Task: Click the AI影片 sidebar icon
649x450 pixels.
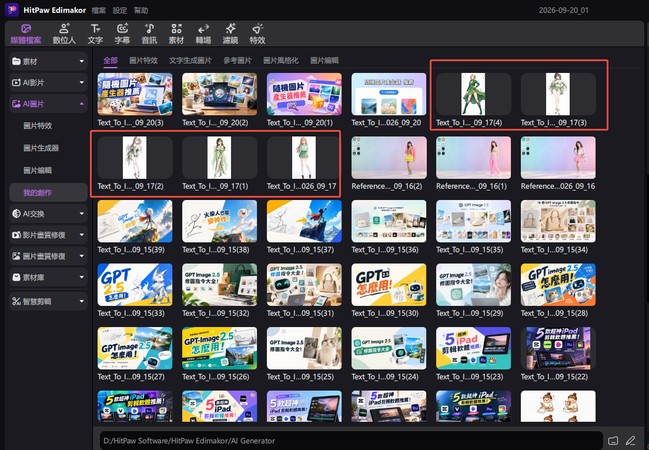Action: [16, 82]
